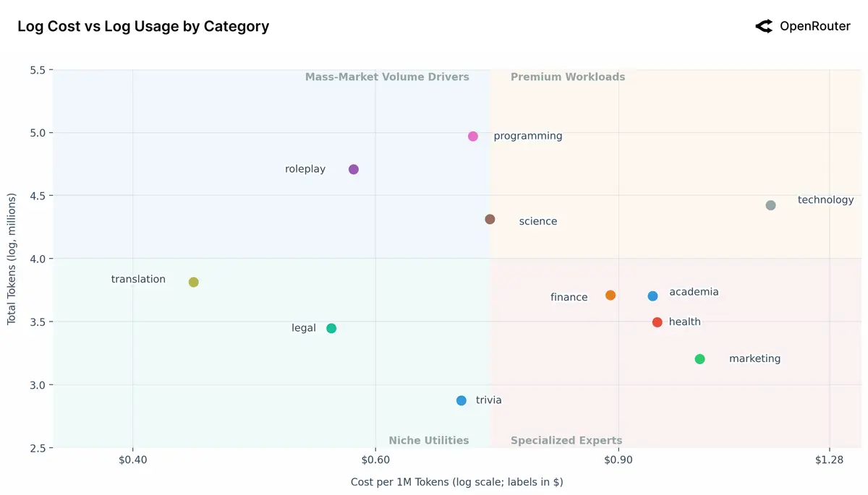Click the gray technology data point

[x=770, y=206]
